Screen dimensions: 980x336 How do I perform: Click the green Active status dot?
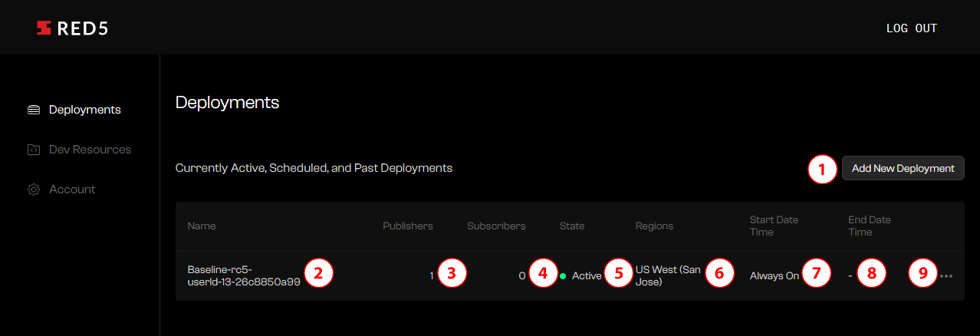563,276
